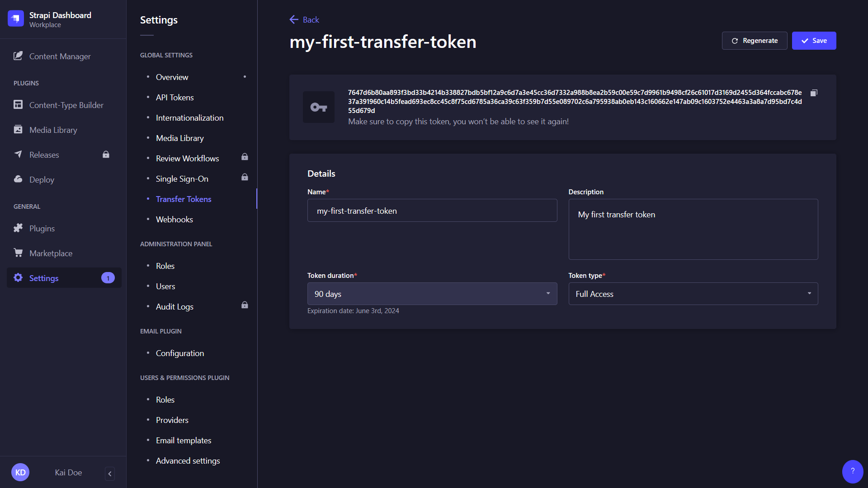Open the Media Library

[53, 130]
